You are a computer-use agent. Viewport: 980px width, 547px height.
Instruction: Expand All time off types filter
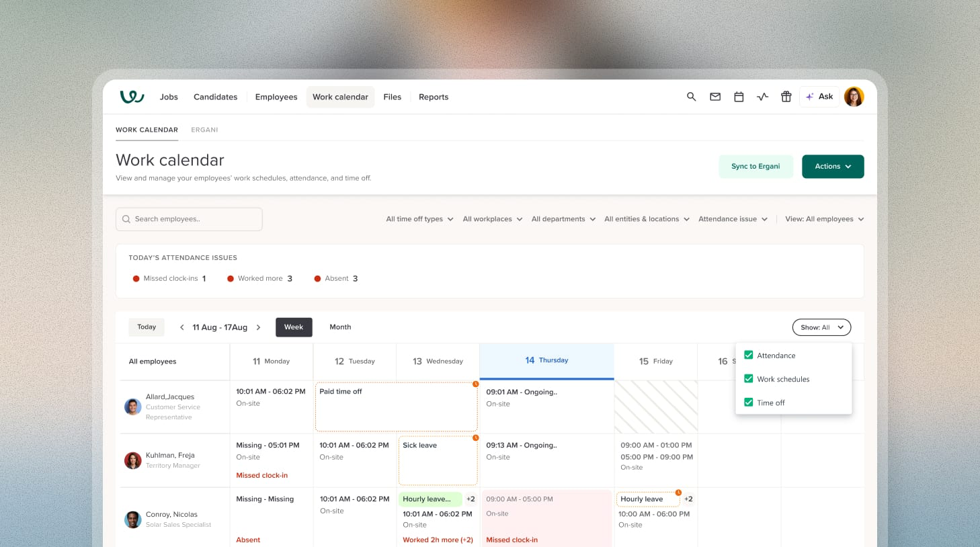coord(419,219)
